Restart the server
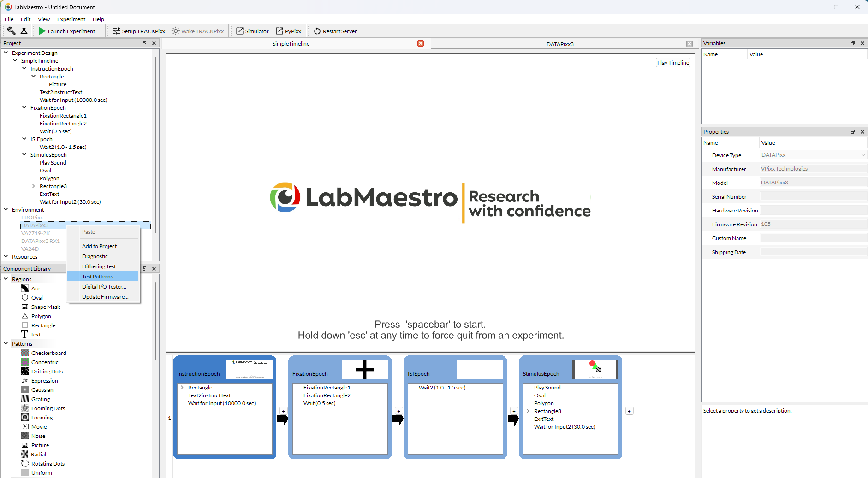 335,31
